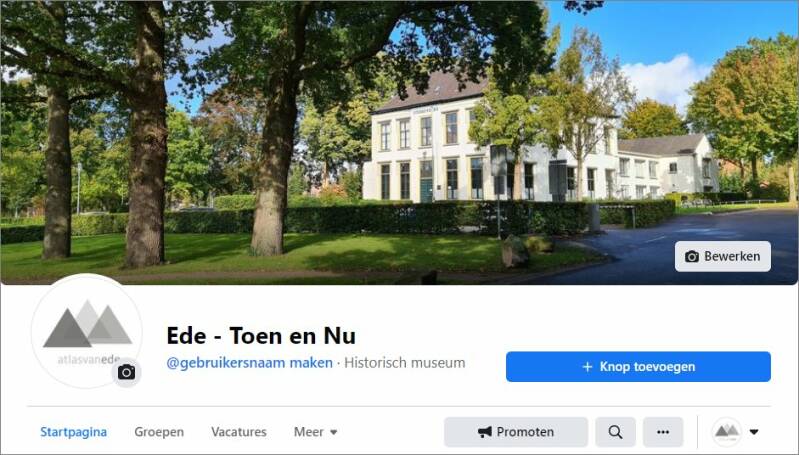799x455 pixels.
Task: Click the camera icon in the Bewerken button
Action: coord(691,256)
